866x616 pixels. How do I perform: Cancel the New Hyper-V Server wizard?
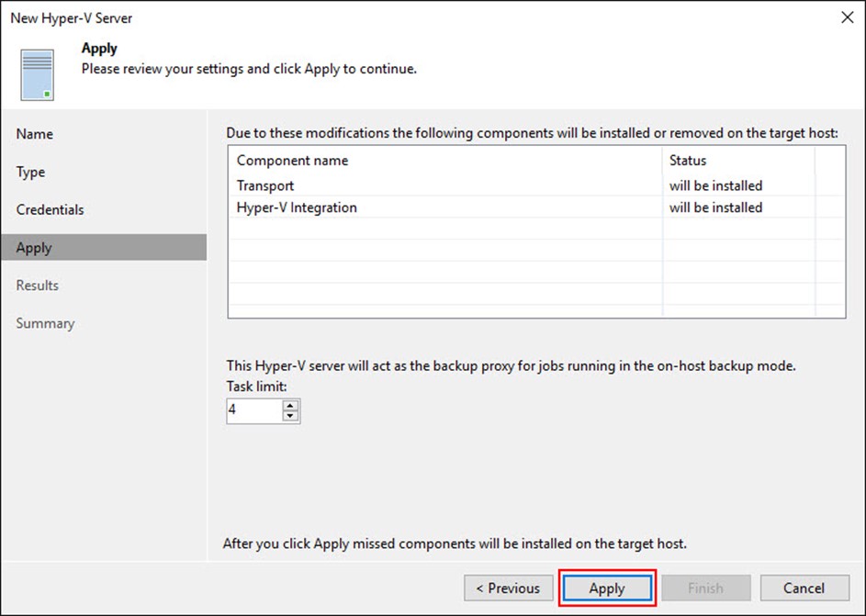804,588
